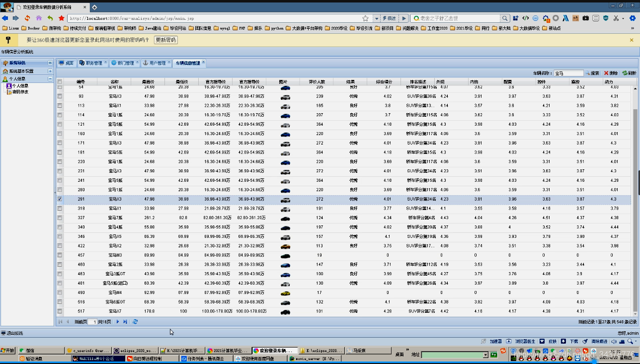Click the 删除 delete button

click(x=611, y=73)
